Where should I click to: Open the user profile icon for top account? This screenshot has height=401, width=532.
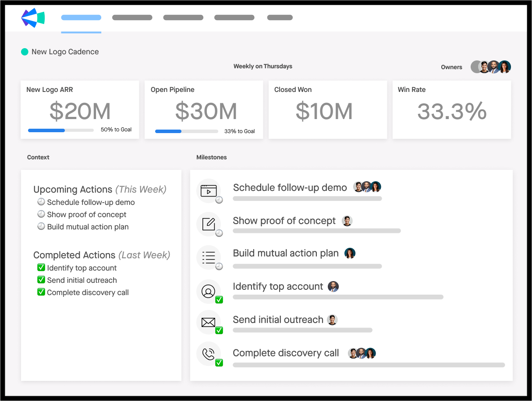209,291
